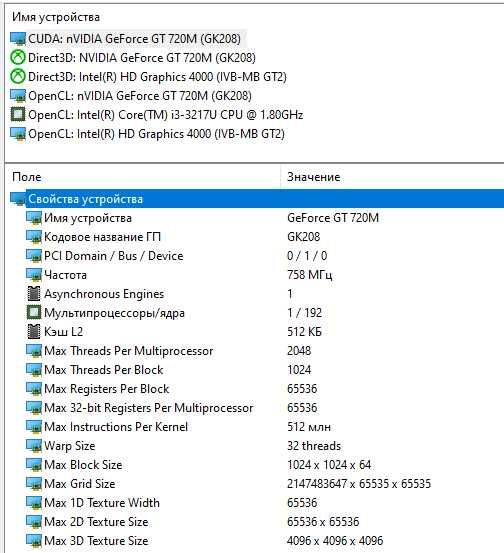Select the Warp Size field label
Viewport: 504px width, 553px height.
pyautogui.click(x=69, y=446)
